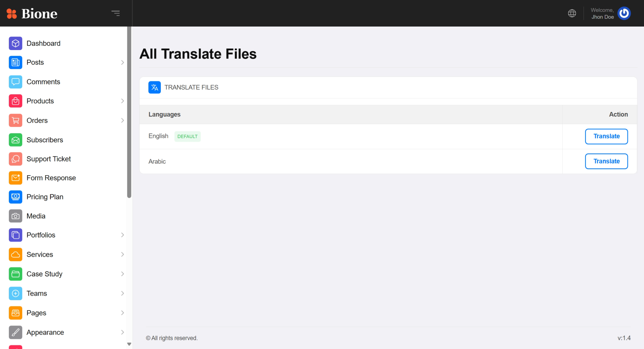Click the Bione logo icon
The image size is (644, 349).
12,14
